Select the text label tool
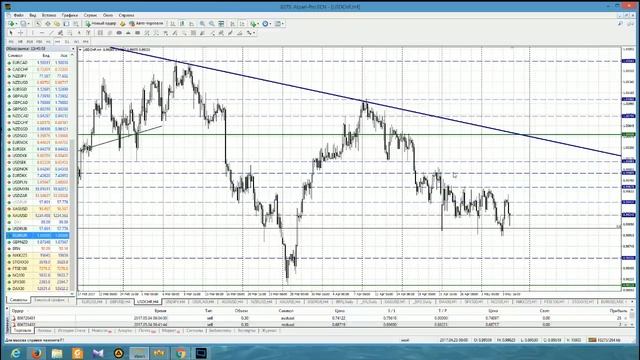640x360 pixels. [x=88, y=33]
